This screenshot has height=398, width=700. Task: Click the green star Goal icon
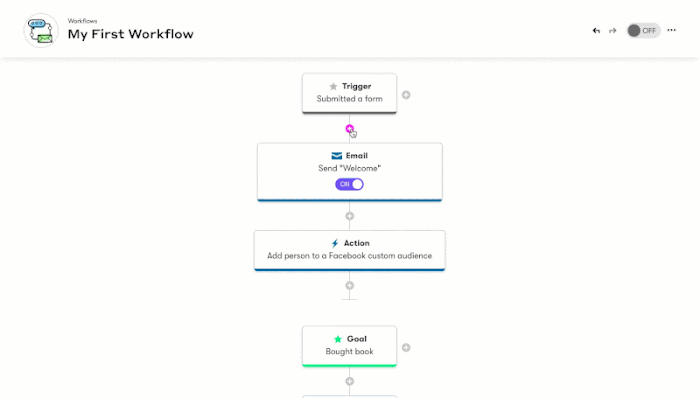pyautogui.click(x=338, y=339)
